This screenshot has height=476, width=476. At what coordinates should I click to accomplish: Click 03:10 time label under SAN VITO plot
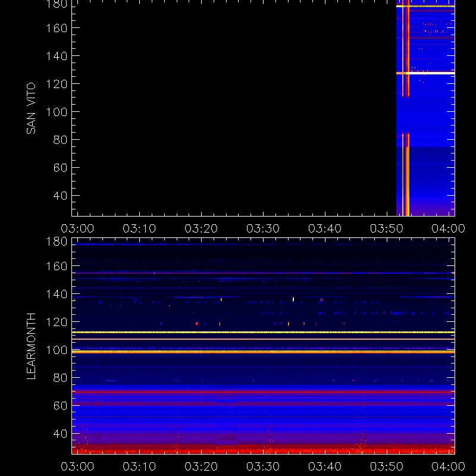point(139,228)
